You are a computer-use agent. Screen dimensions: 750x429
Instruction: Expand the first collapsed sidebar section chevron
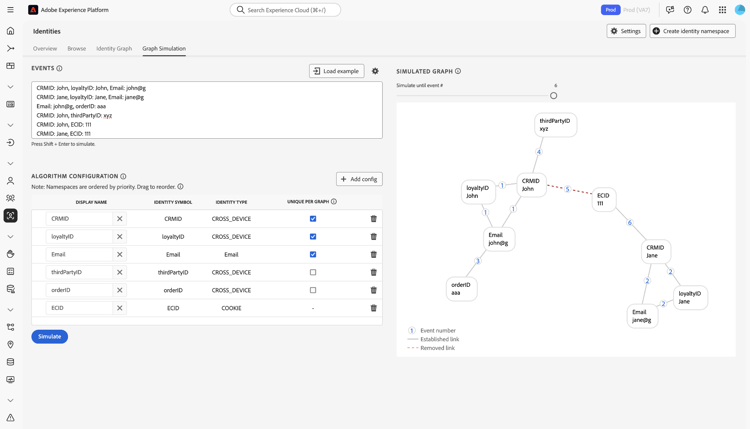11,87
